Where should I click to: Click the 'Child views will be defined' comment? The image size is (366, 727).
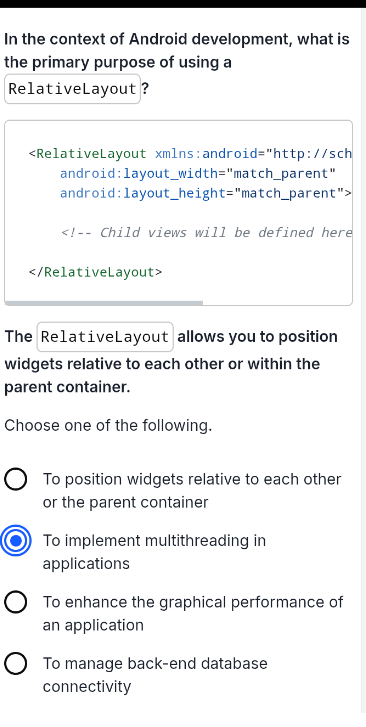(x=206, y=232)
